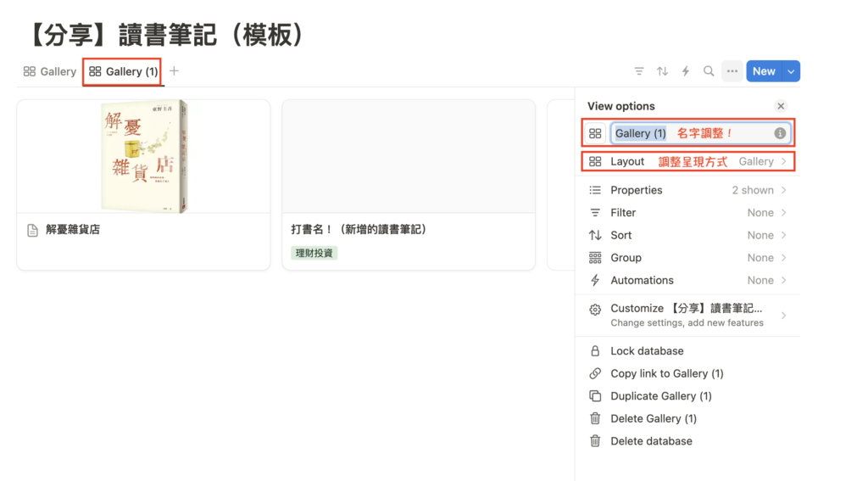Switch to the first Gallery tab
The height and width of the screenshot is (481, 868).
tap(50, 71)
